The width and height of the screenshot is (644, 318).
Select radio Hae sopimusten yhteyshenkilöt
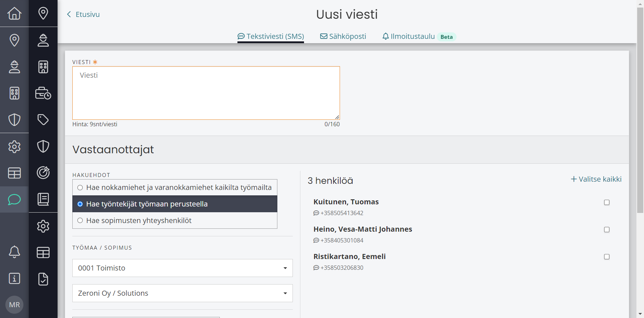tap(80, 221)
